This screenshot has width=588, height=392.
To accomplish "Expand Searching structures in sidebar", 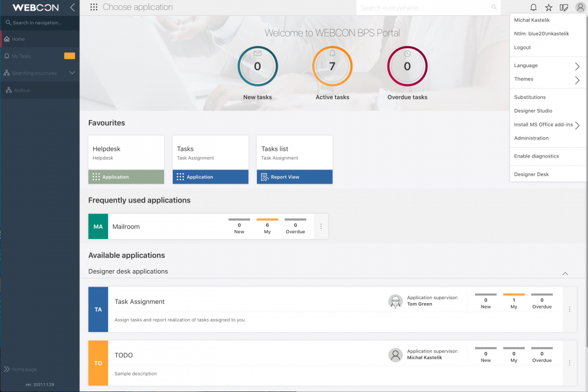I will point(72,73).
